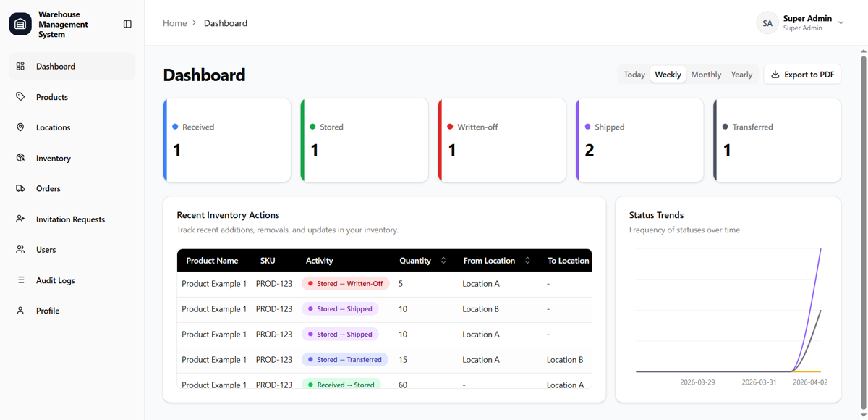Select the Dashboard grid icon in sidebar
The height and width of the screenshot is (420, 868).
(x=20, y=65)
